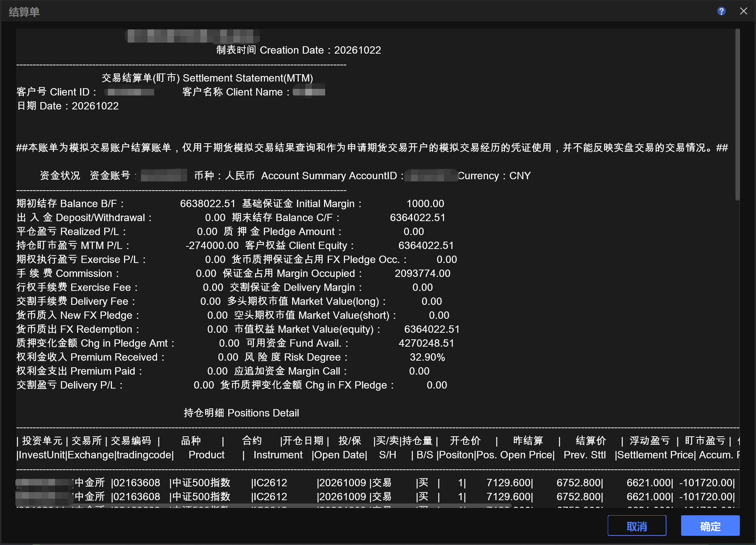
Task: Click the Margin Call value 0.00
Action: (419, 371)
